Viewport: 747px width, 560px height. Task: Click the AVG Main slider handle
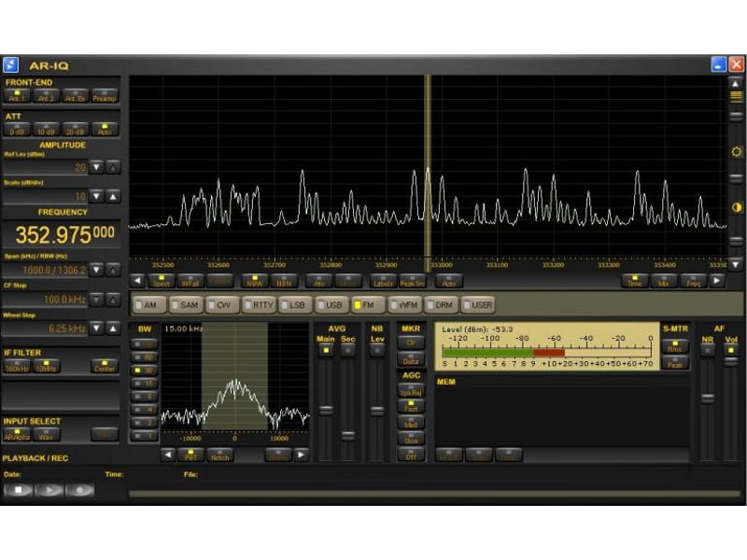point(326,409)
